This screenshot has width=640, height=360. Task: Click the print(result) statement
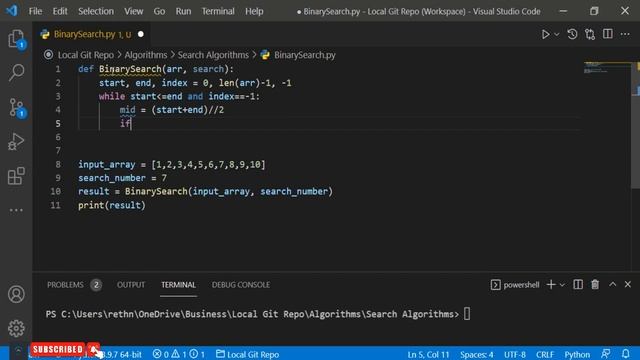[x=112, y=205]
